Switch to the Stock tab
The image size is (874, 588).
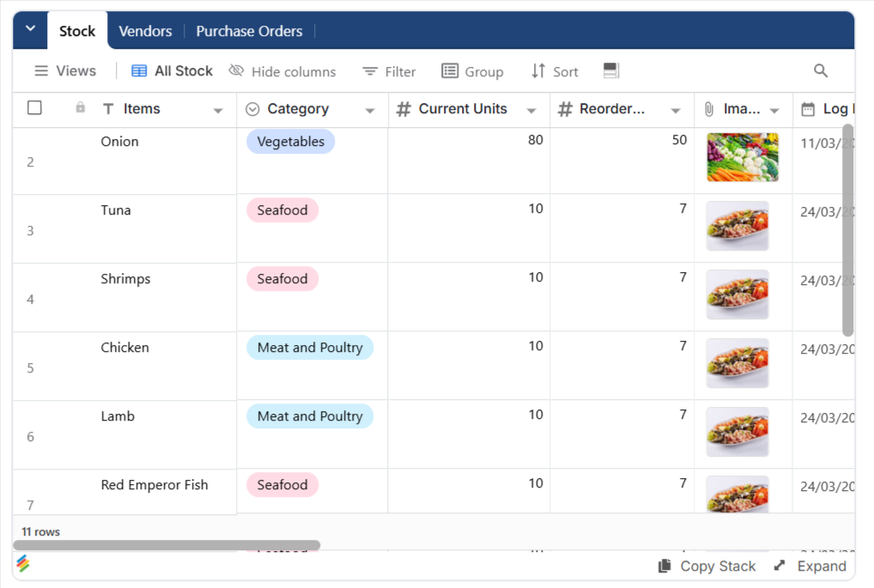pyautogui.click(x=77, y=31)
